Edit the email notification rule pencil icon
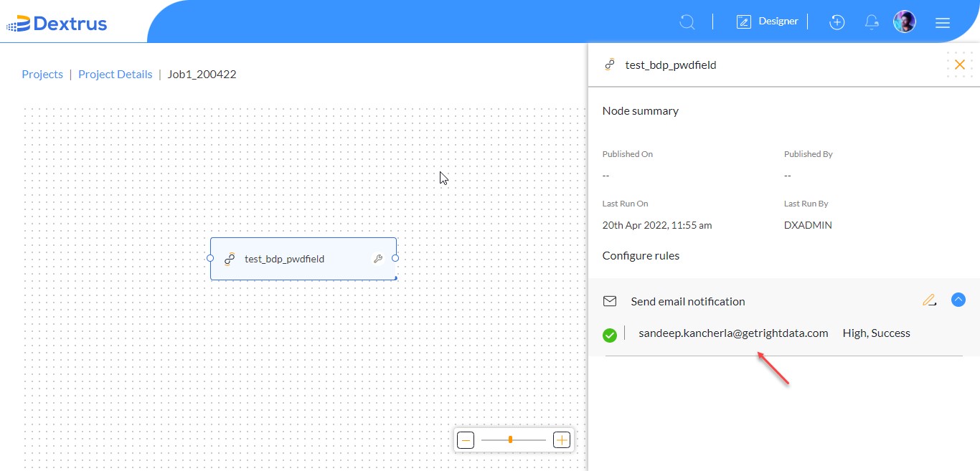980x471 pixels. (x=929, y=300)
